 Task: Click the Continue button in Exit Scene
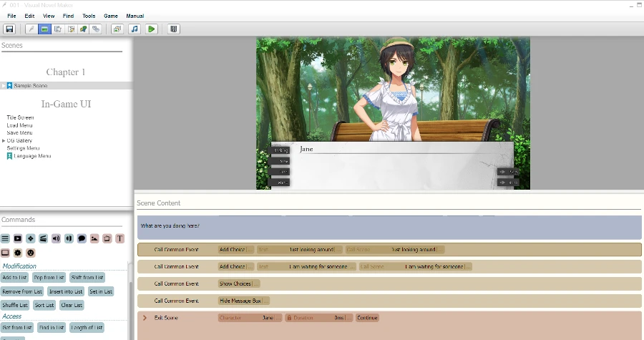click(x=367, y=318)
